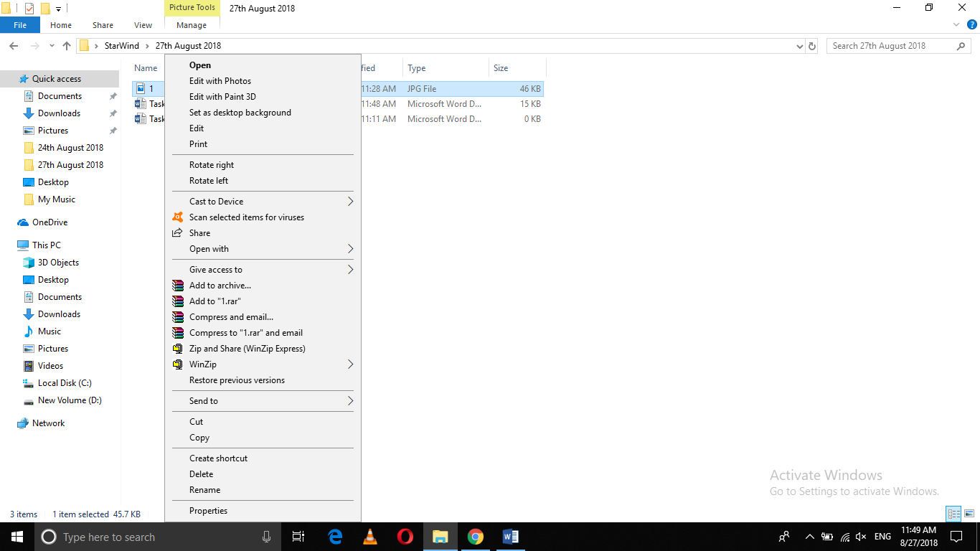Unmute the volume via the tray speaker icon
Screen dimensions: 980x551
pos(859,537)
